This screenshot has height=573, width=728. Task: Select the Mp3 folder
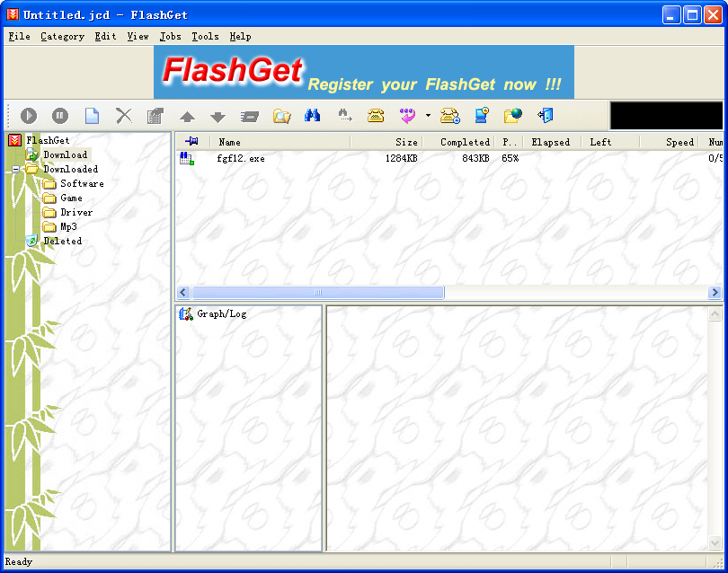tap(68, 226)
